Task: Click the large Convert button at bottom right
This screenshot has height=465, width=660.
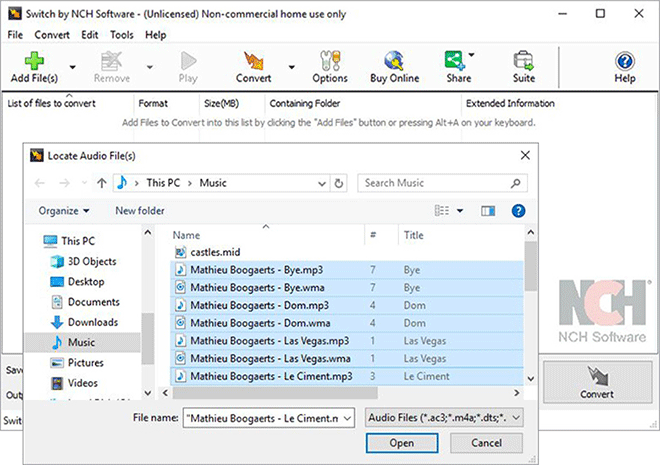Action: coord(597,382)
